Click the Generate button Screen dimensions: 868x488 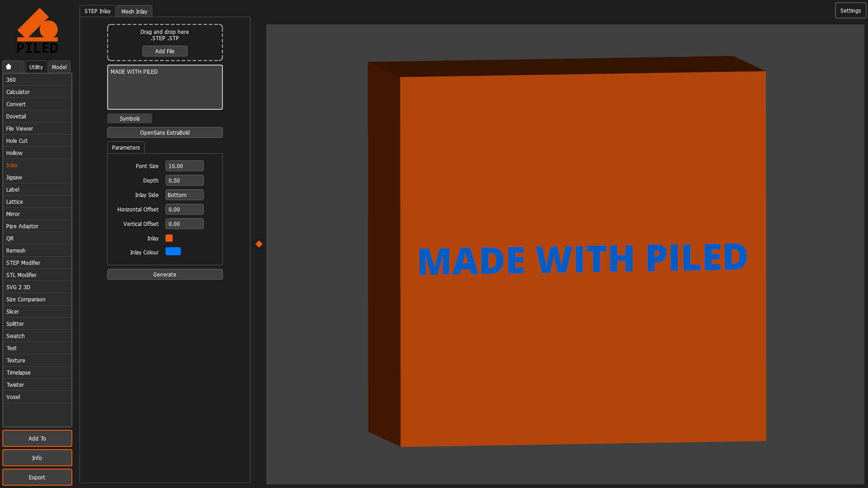[165, 274]
